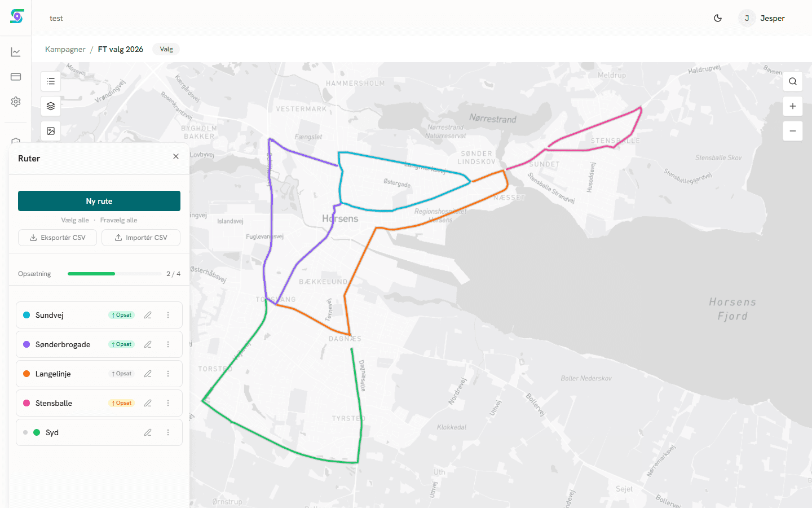Toggle Opsat status for Sundvej
Image resolution: width=812 pixels, height=508 pixels.
pos(121,315)
